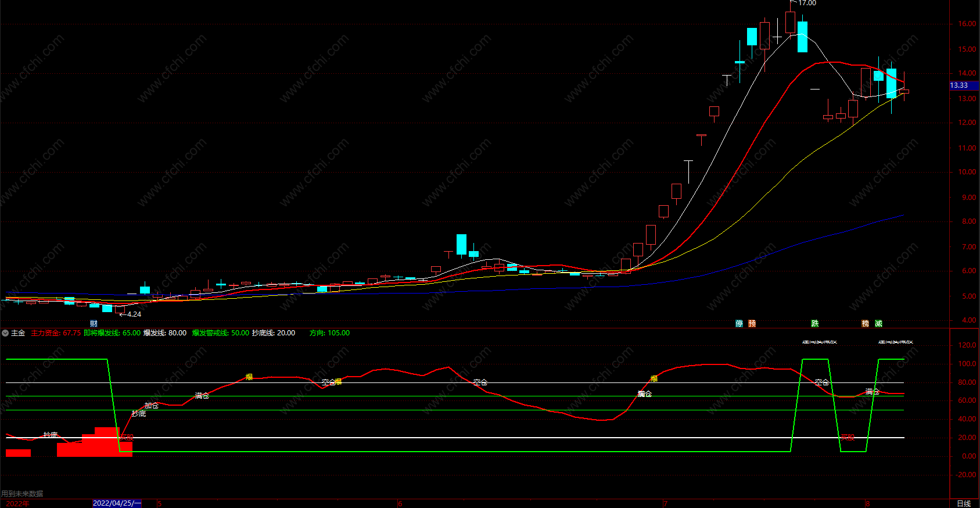Viewport: 980px width, 508px height.
Task: Click the month 7 marker on timeline
Action: coord(665,503)
